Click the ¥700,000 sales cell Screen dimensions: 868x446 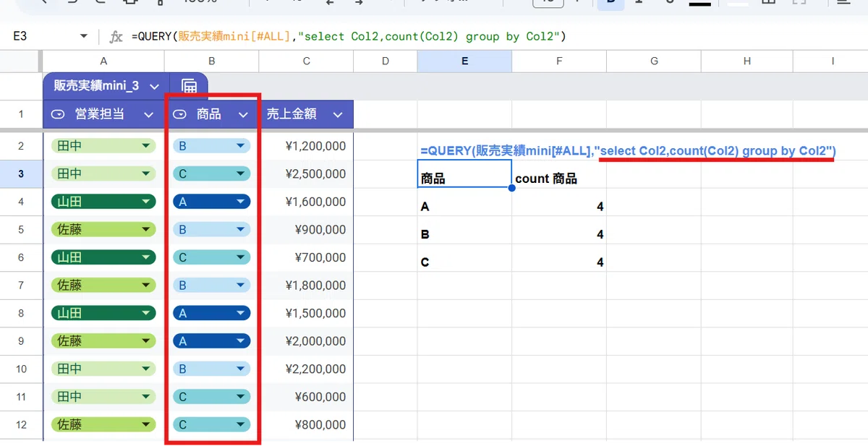(307, 257)
